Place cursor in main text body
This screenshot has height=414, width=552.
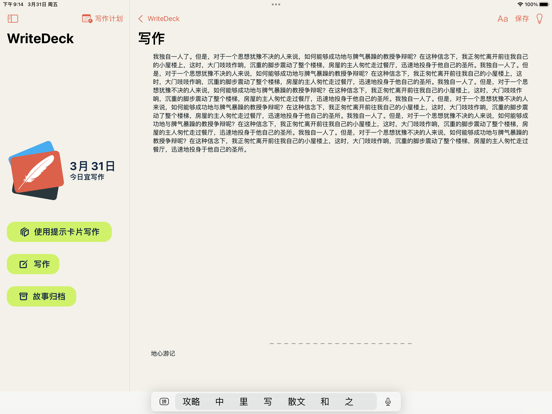[x=340, y=103]
